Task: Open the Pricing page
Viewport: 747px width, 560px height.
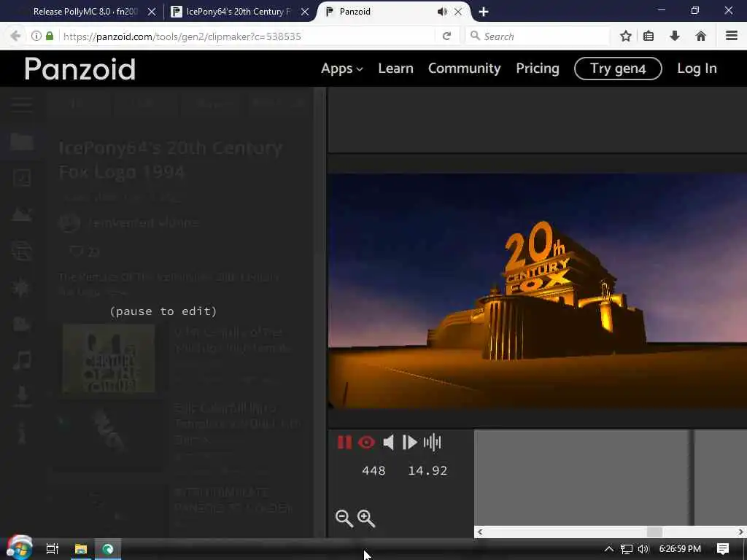Action: pos(538,69)
